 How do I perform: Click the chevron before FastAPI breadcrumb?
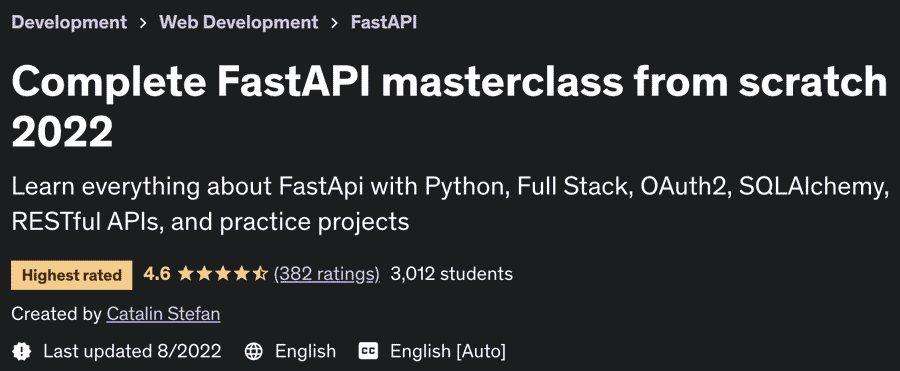tap(334, 23)
